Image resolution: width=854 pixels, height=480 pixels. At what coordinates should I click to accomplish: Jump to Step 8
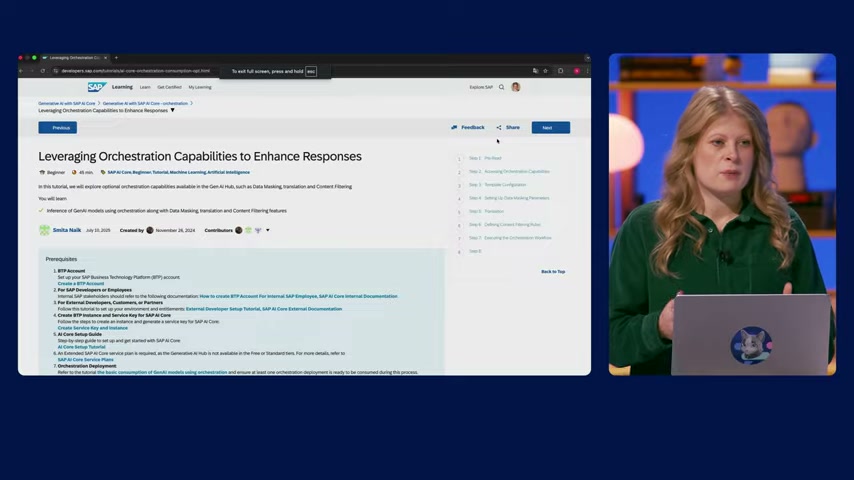tap(475, 251)
